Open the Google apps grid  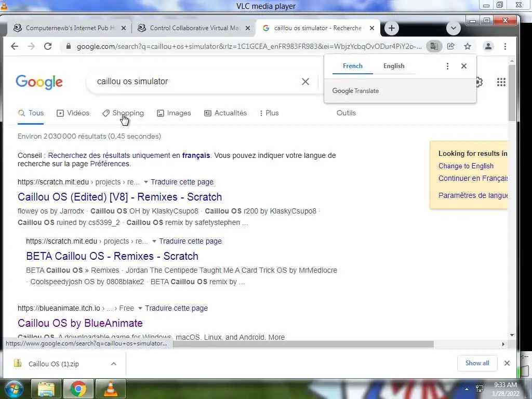click(501, 82)
